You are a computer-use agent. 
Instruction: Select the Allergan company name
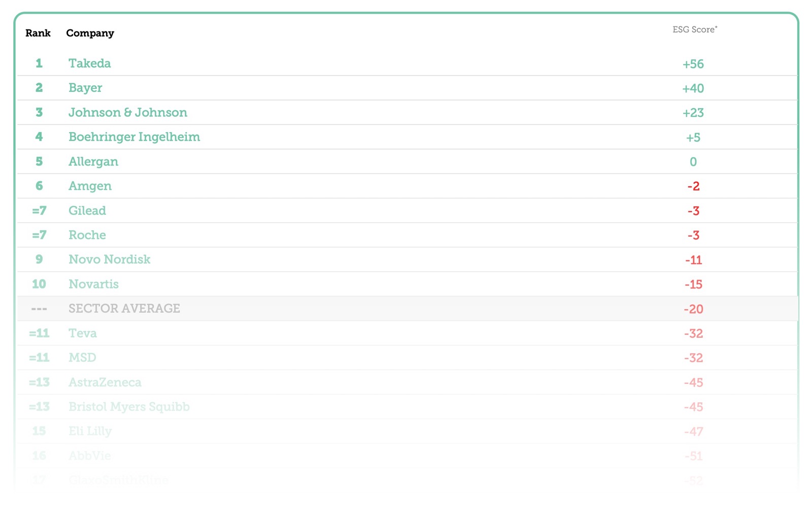point(93,161)
